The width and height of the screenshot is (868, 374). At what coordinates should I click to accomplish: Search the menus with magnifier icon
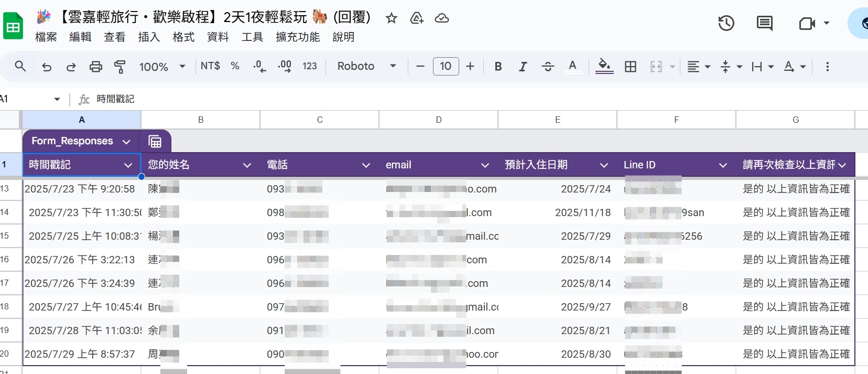pos(20,66)
